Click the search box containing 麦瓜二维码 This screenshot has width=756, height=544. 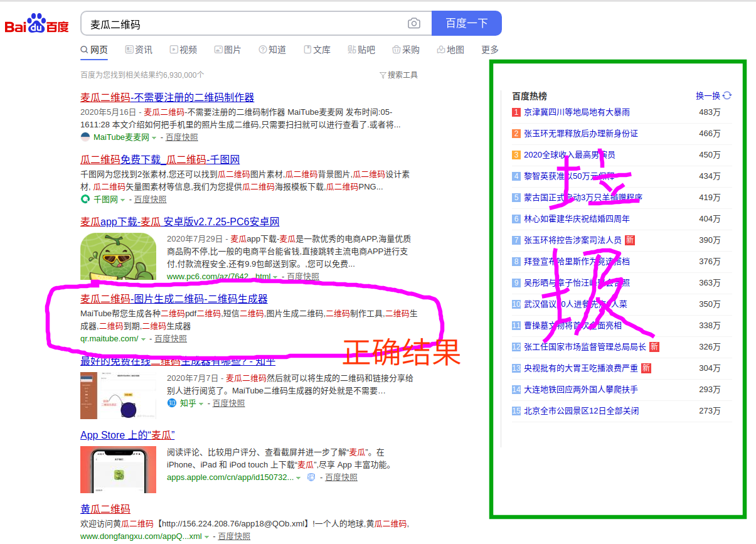point(245,24)
